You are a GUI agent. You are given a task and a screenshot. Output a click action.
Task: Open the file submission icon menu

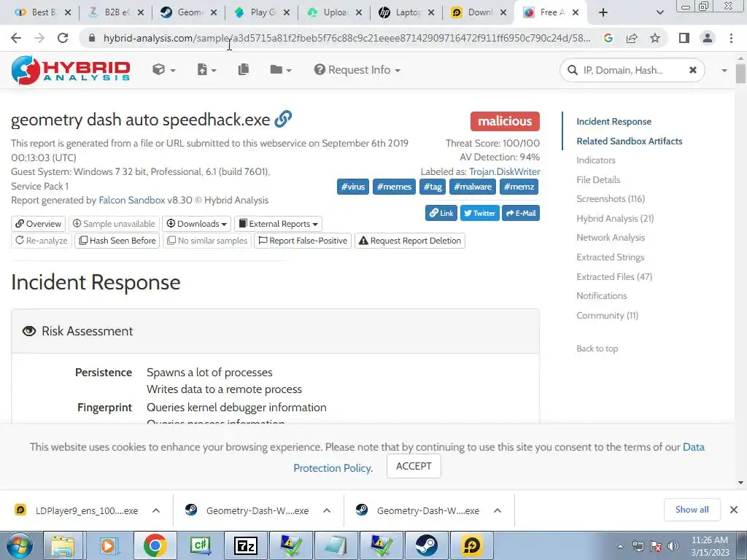(x=206, y=70)
